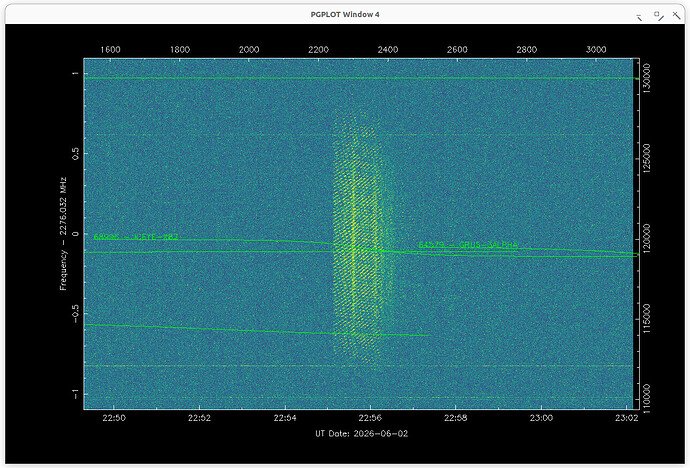Screen dimensions: 690x468
Task: Click the UT Date: 2026-06-02 label
Action: [x=361, y=434]
